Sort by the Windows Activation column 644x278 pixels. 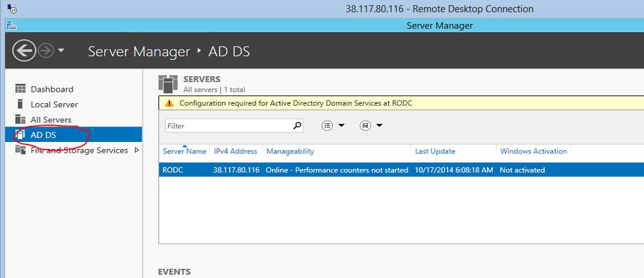click(x=533, y=152)
